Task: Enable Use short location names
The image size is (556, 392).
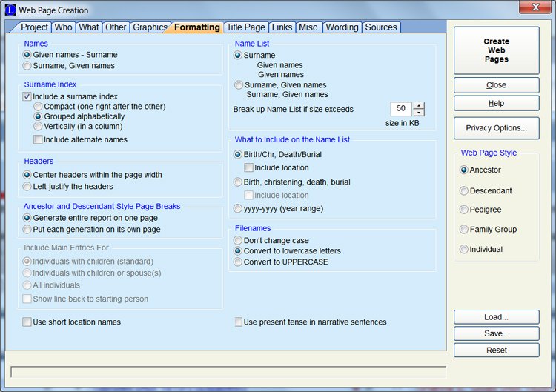Action: tap(72, 322)
